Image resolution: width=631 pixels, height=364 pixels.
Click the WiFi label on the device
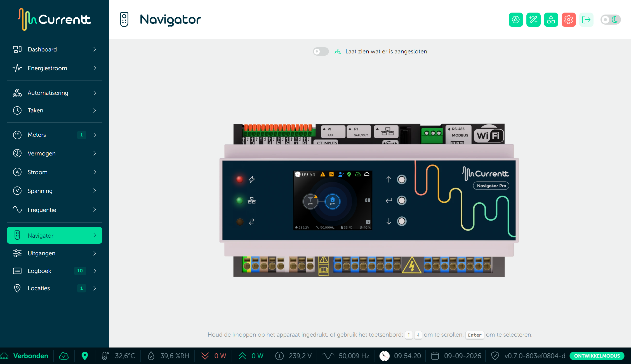click(489, 136)
